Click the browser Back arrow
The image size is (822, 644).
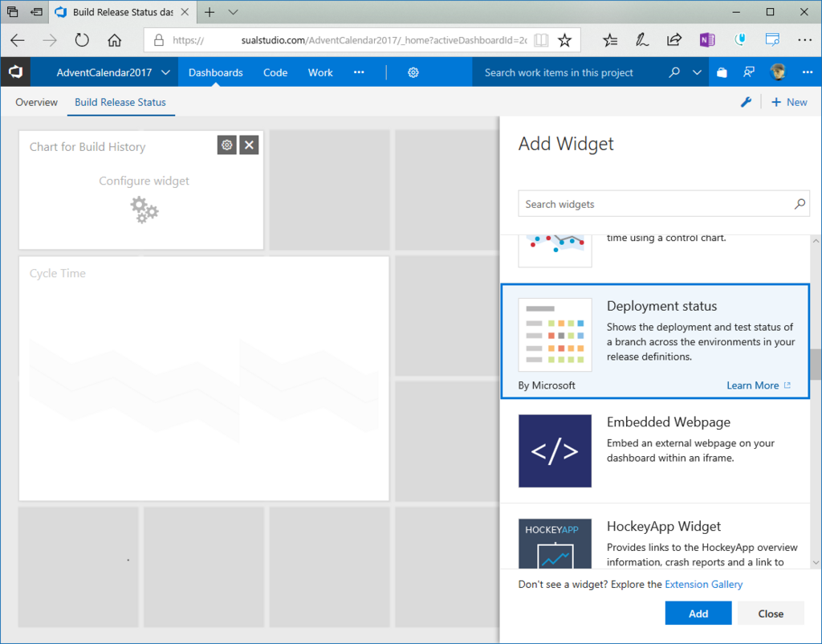pyautogui.click(x=18, y=40)
